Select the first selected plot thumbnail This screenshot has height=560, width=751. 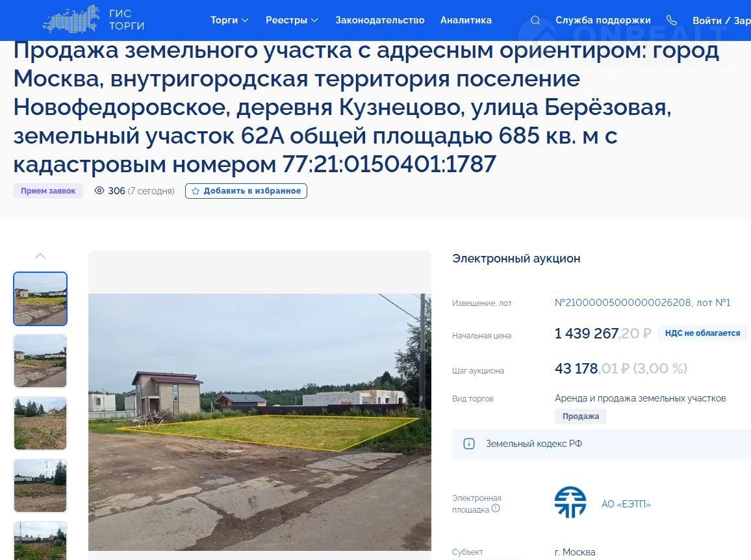[40, 299]
